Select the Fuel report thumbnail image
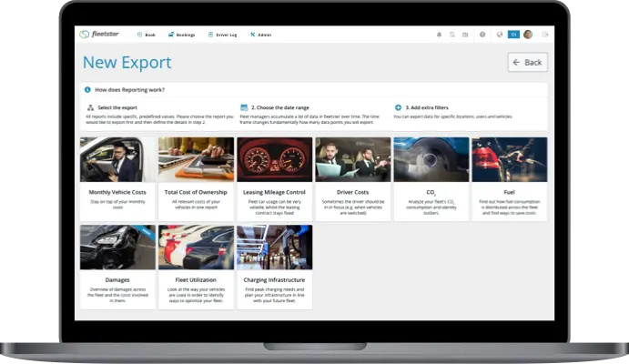The image size is (629, 364). click(510, 159)
